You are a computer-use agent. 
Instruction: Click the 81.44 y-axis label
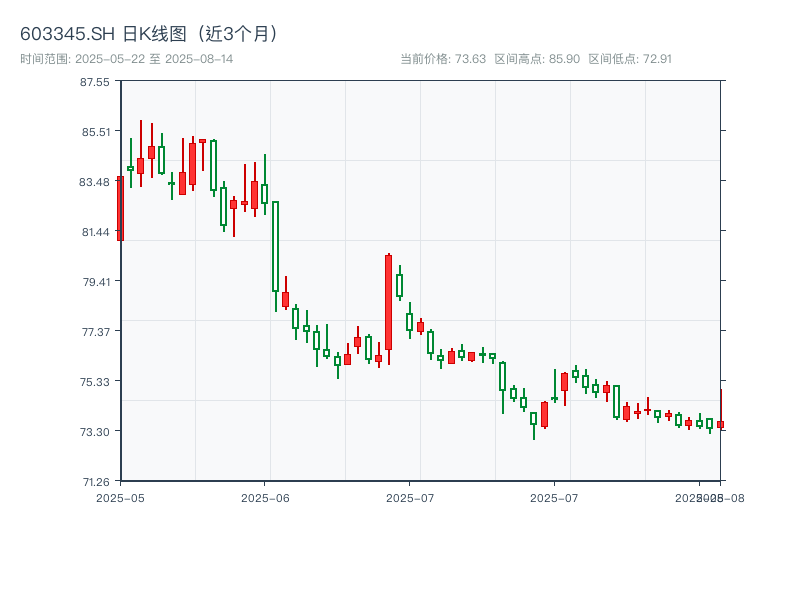click(x=95, y=232)
